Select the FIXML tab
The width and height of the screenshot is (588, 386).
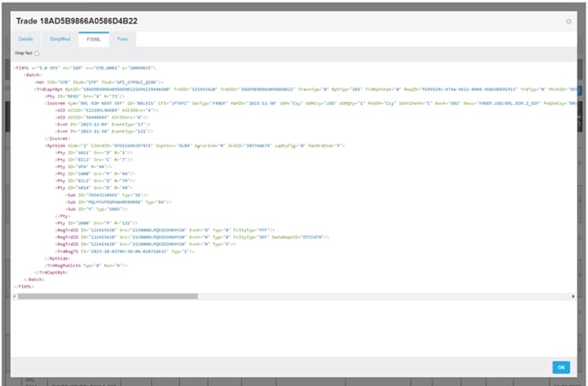93,39
